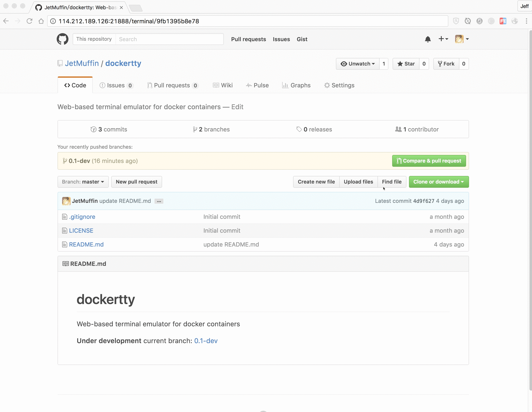Open the README.md file link
532x412 pixels.
[86, 244]
